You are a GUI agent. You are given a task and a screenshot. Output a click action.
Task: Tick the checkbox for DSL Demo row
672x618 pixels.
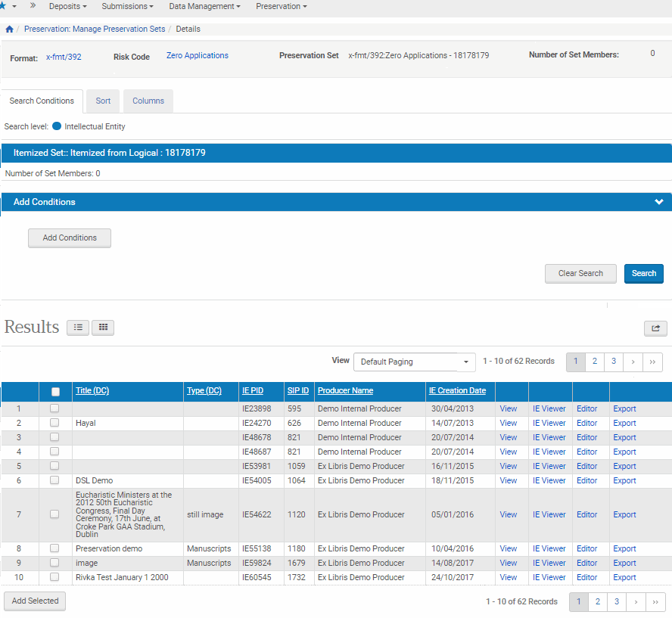(x=54, y=480)
